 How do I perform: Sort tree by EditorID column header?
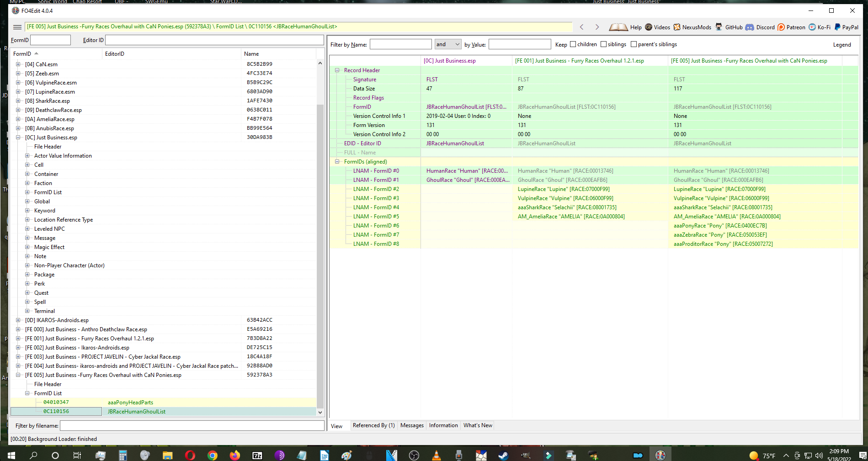point(172,54)
